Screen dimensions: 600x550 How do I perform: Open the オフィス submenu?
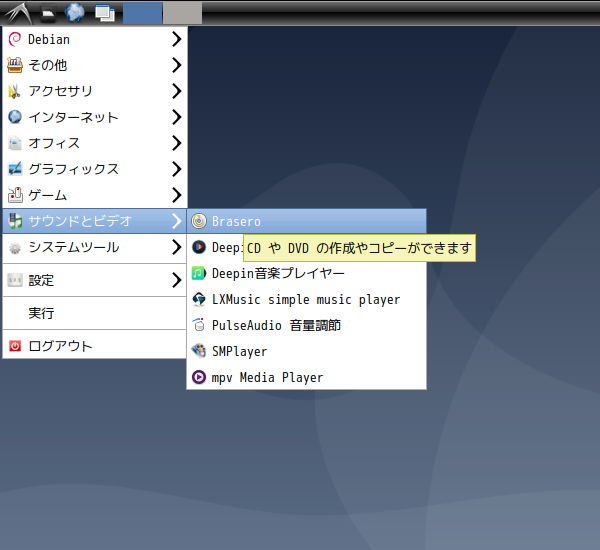tap(95, 143)
